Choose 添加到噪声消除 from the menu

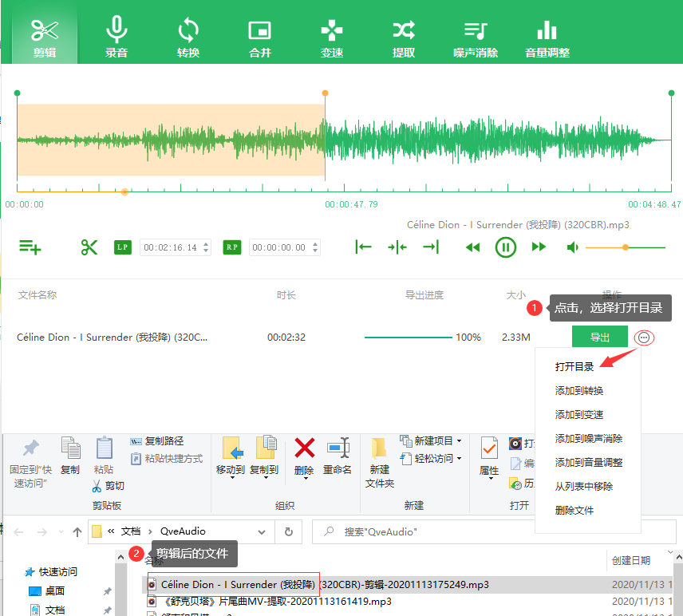(x=589, y=438)
